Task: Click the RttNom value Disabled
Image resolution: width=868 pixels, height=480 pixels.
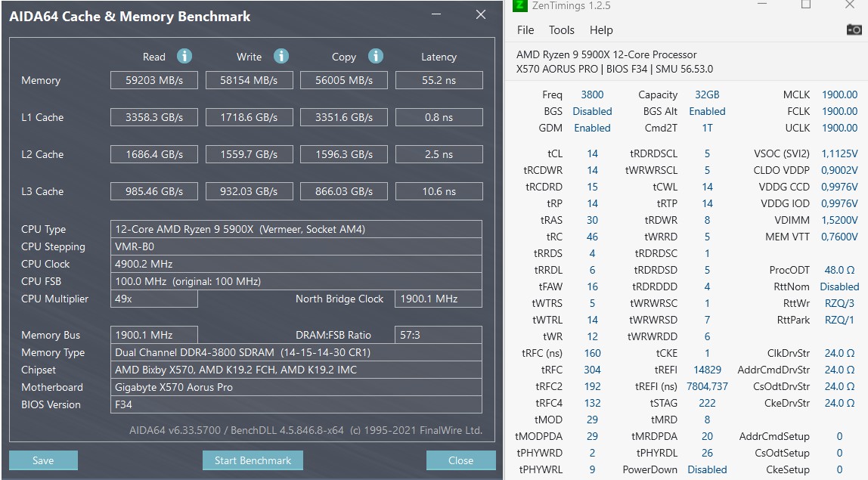Action: (x=839, y=286)
